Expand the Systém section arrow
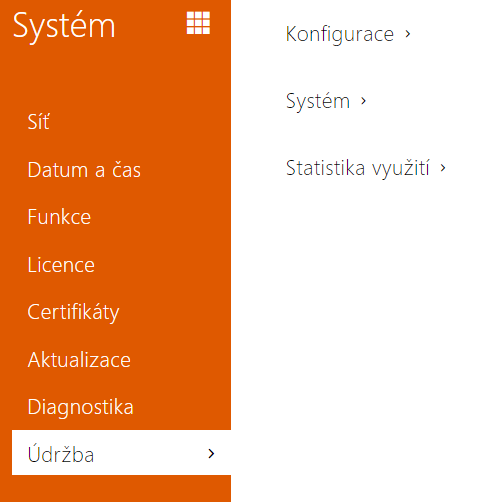This screenshot has height=502, width=501. point(363,101)
